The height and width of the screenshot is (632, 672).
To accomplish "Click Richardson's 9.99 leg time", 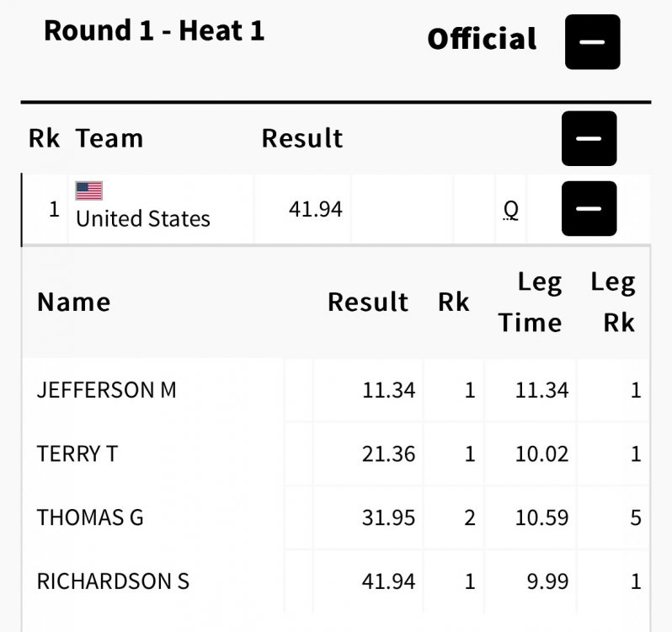I will pyautogui.click(x=547, y=581).
